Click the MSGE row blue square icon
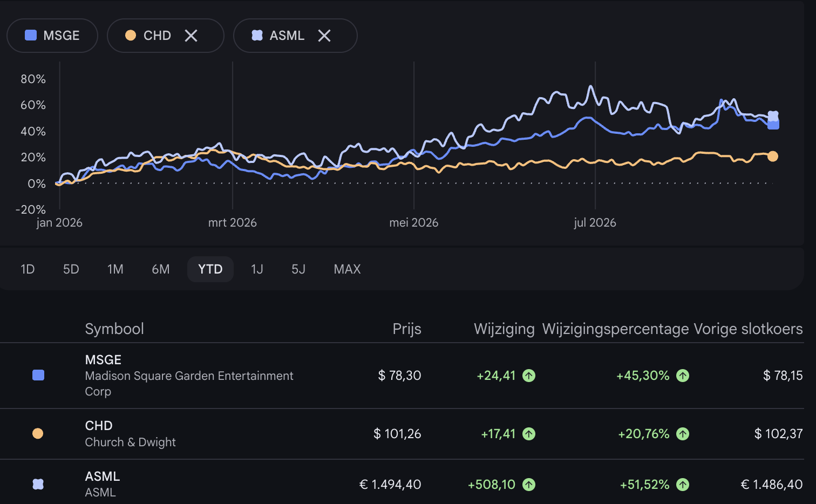Image resolution: width=816 pixels, height=504 pixels. tap(38, 376)
